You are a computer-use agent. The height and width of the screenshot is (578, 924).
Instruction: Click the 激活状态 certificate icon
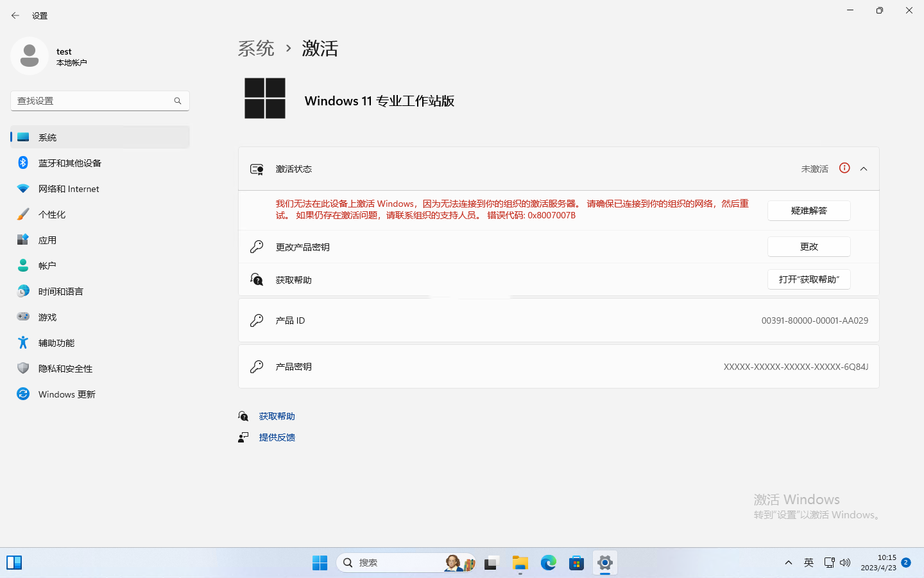257,169
